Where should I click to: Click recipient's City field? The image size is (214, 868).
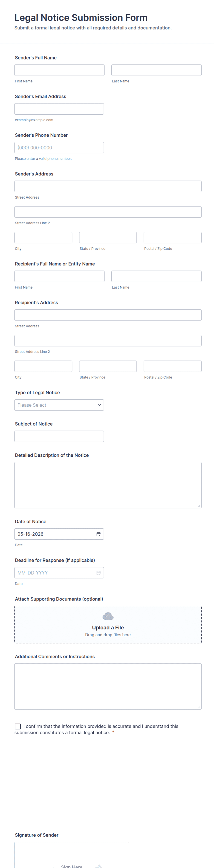tap(43, 366)
